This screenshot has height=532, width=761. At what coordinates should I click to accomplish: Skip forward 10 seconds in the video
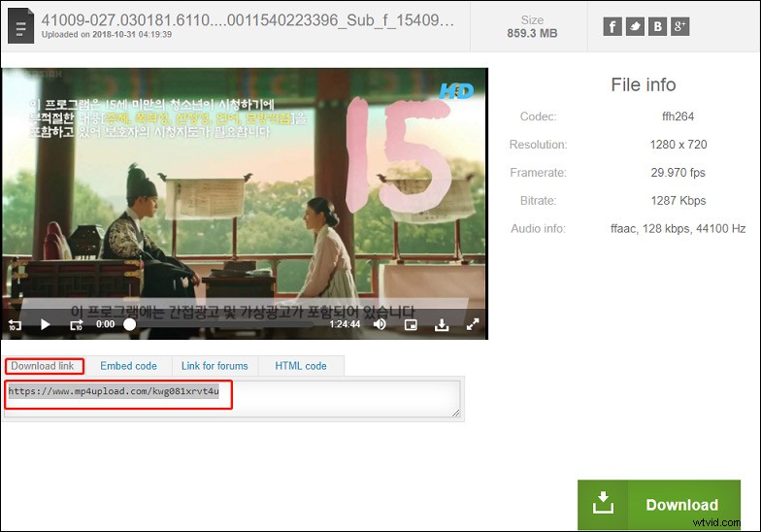coord(76,324)
